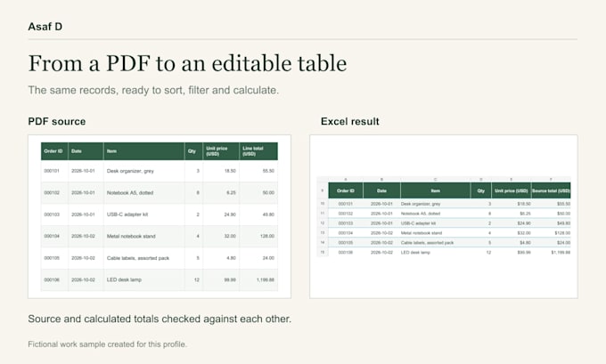
Task: Click 'Cable labels, assorted pack' in Excel sheet
Action: click(x=427, y=242)
